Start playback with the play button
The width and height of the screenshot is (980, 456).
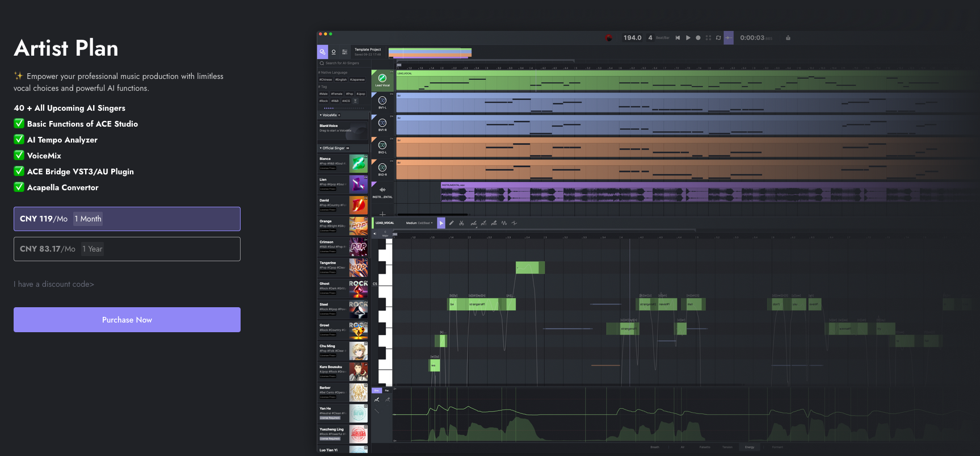tap(688, 38)
